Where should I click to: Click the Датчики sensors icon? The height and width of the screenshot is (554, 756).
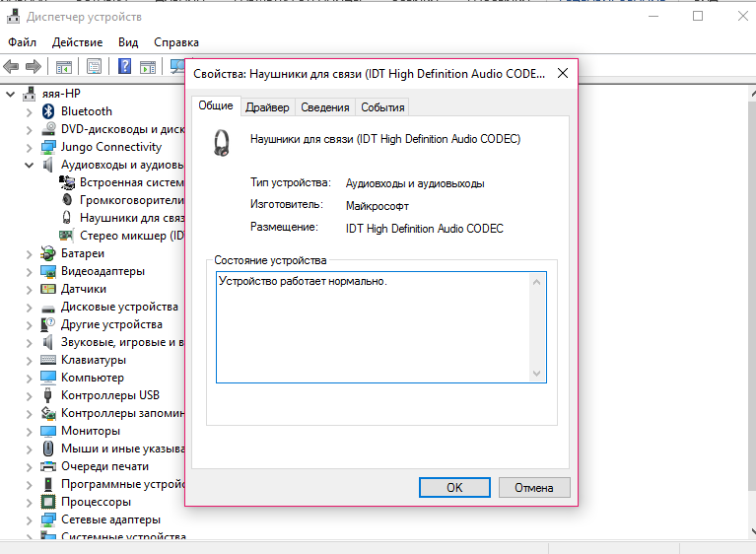48,289
